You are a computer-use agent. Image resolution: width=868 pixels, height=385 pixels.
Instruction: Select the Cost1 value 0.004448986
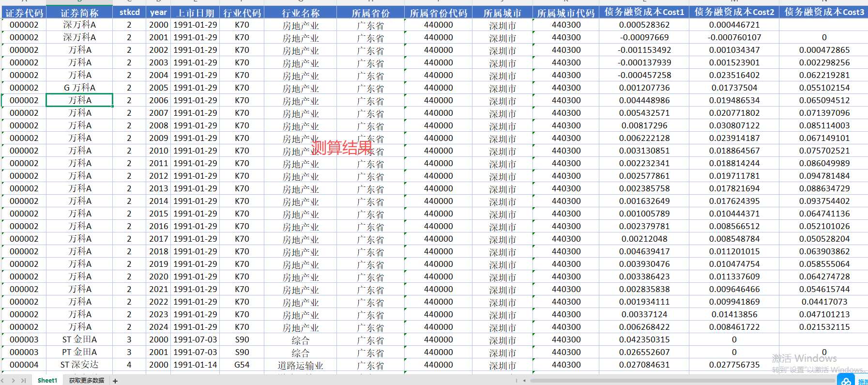click(x=644, y=100)
